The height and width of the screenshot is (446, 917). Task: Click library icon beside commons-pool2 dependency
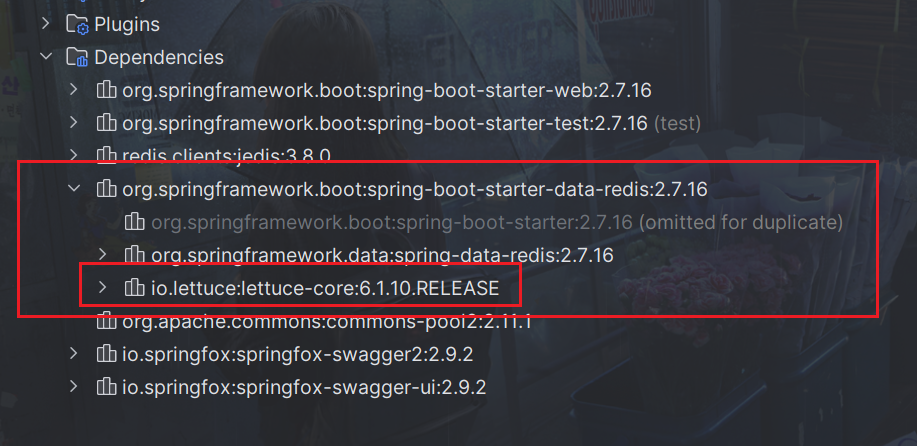tap(106, 321)
